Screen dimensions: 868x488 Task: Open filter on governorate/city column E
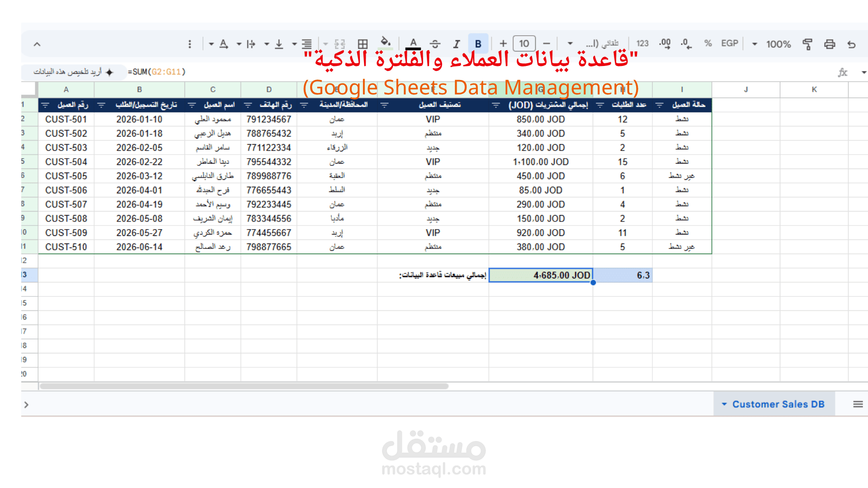[x=304, y=105]
